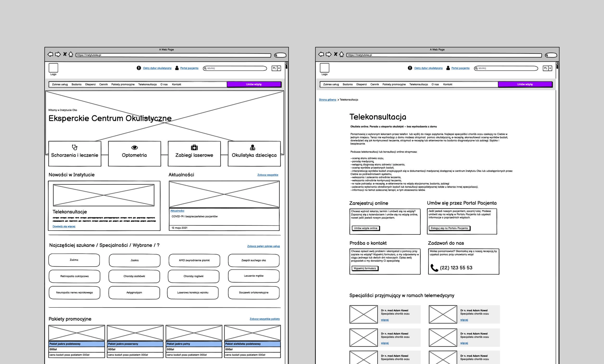Select the Zaćma specialty pill
Viewport: 604px width, 364px height.
[74, 260]
